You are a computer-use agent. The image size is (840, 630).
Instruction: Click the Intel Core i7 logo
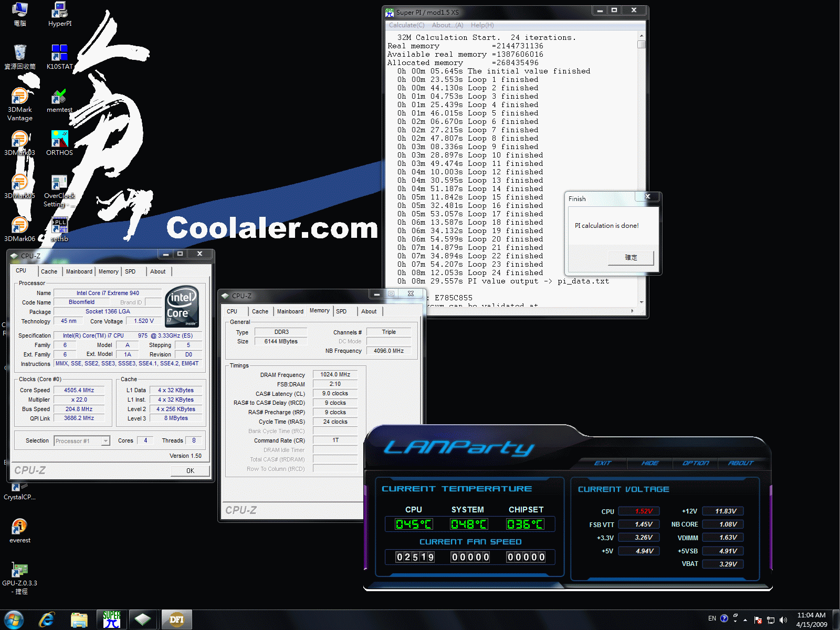click(182, 307)
